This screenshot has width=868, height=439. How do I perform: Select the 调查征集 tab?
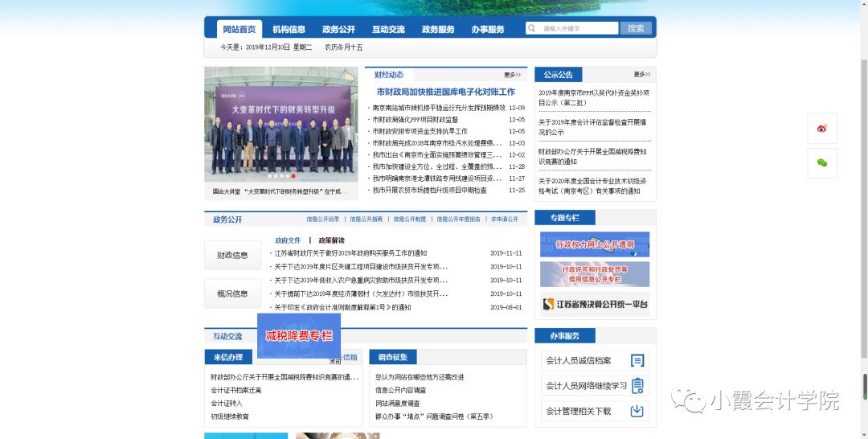click(x=392, y=357)
